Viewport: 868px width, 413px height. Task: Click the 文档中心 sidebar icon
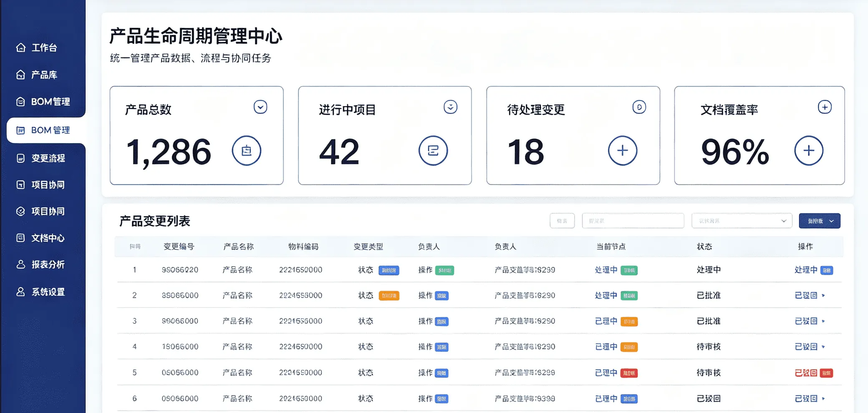point(20,238)
